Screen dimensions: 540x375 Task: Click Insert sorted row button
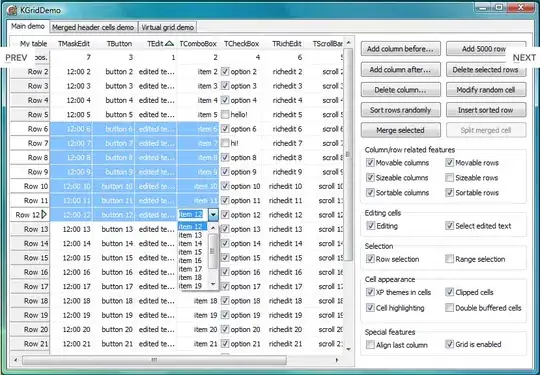coord(486,110)
